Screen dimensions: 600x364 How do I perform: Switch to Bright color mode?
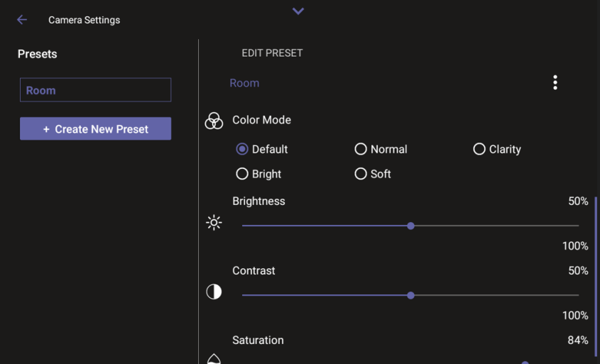pos(242,174)
